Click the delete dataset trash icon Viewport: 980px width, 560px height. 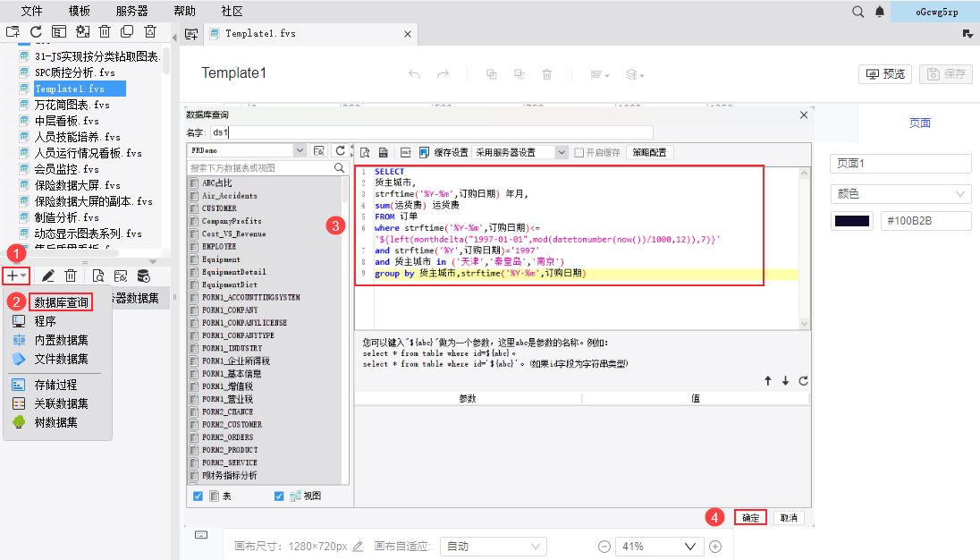[71, 276]
